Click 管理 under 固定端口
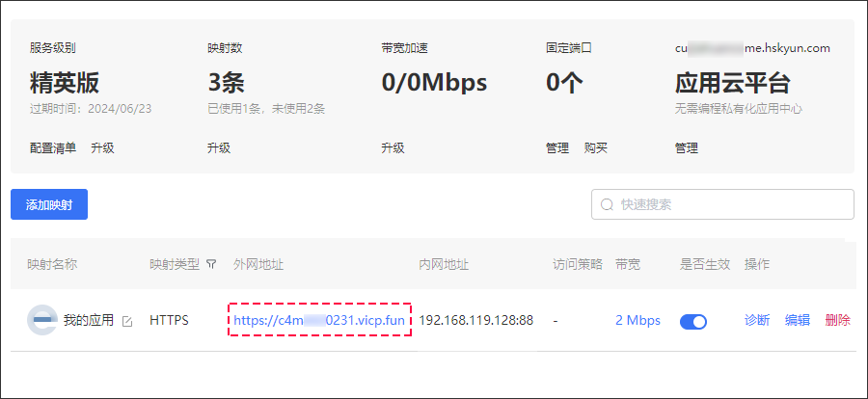The height and width of the screenshot is (399, 868). pos(557,147)
